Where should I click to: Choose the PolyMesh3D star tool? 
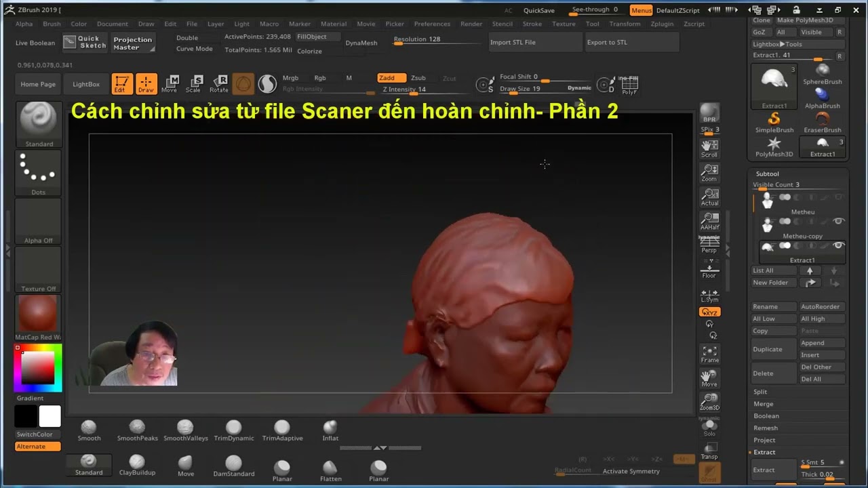(774, 147)
